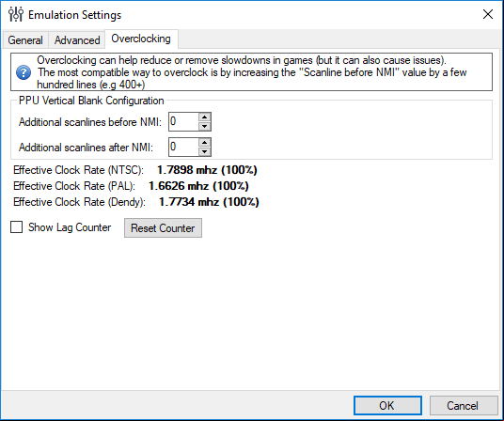504x421 pixels.
Task: Click the blue question mark help icon
Action: [x=24, y=72]
